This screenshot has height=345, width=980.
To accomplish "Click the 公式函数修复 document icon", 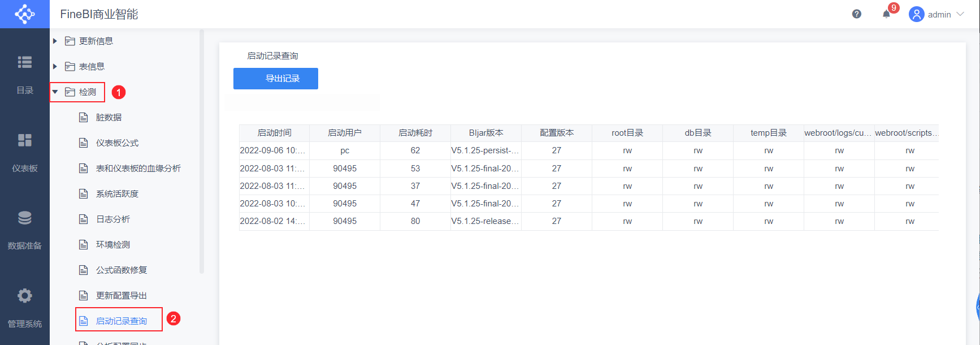I will [x=84, y=270].
